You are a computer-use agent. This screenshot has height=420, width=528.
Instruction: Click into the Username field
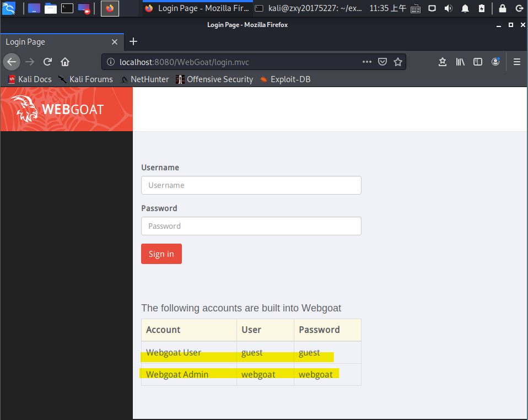point(251,185)
